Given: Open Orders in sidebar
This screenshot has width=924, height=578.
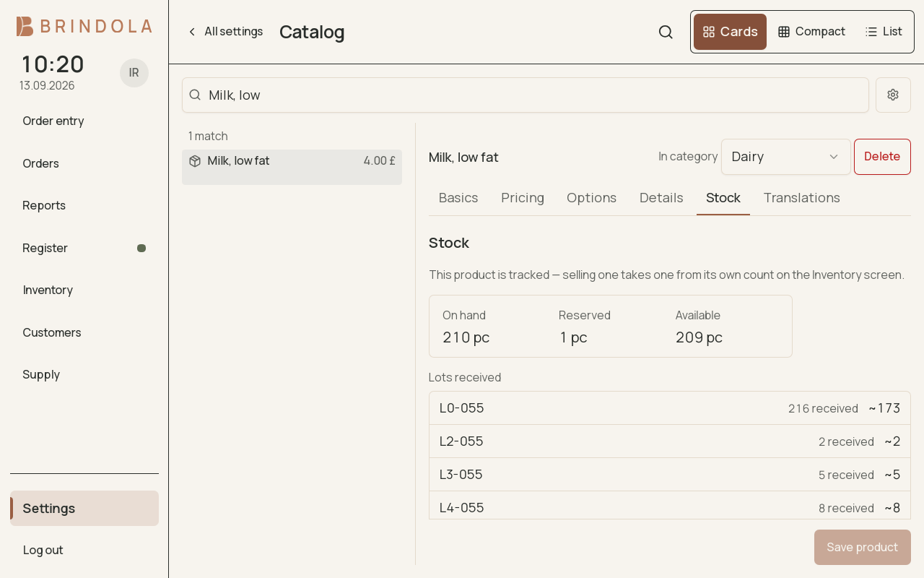Looking at the screenshot, I should tap(84, 163).
